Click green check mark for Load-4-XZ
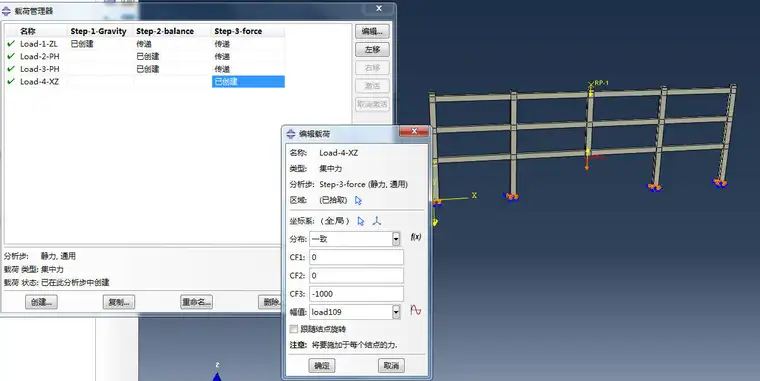Screen dimensions: 760x381 point(11,81)
